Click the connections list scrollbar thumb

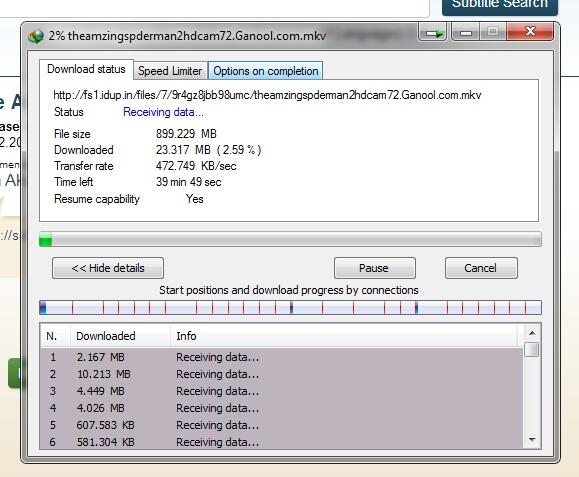coord(532,350)
